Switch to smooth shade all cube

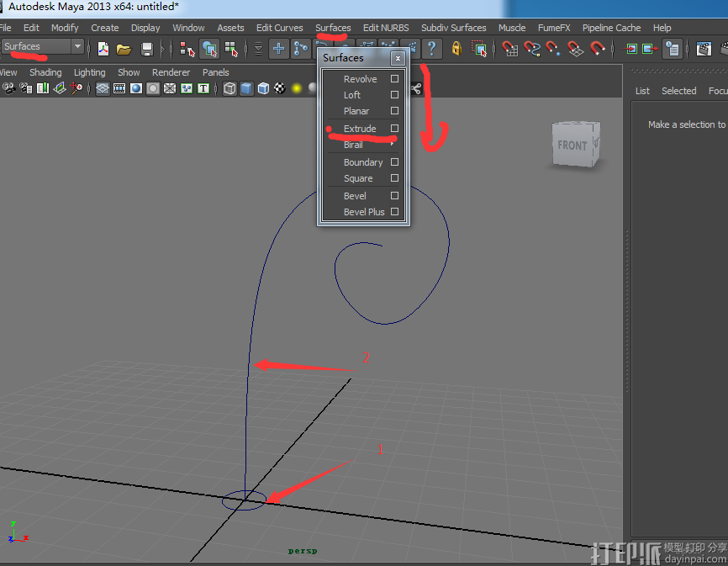tap(246, 88)
